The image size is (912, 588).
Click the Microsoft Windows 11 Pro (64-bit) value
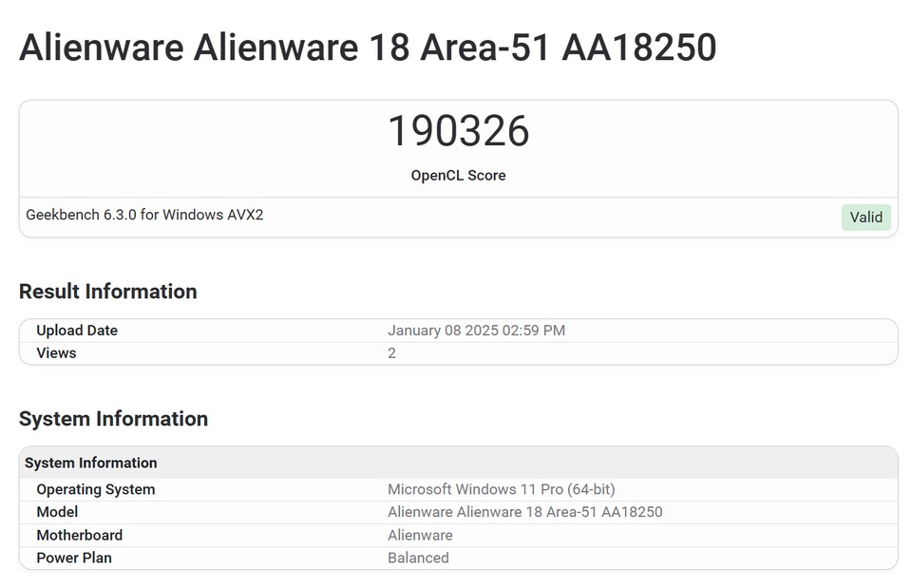502,490
